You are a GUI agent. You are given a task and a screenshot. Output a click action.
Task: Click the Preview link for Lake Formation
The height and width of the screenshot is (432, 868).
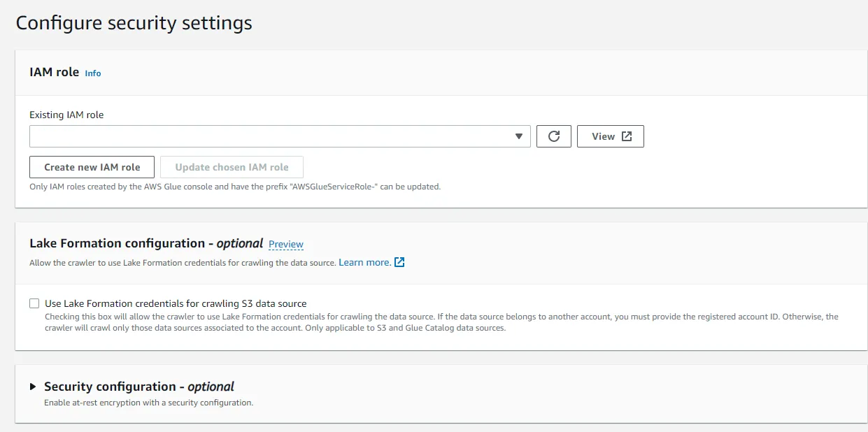click(x=286, y=244)
